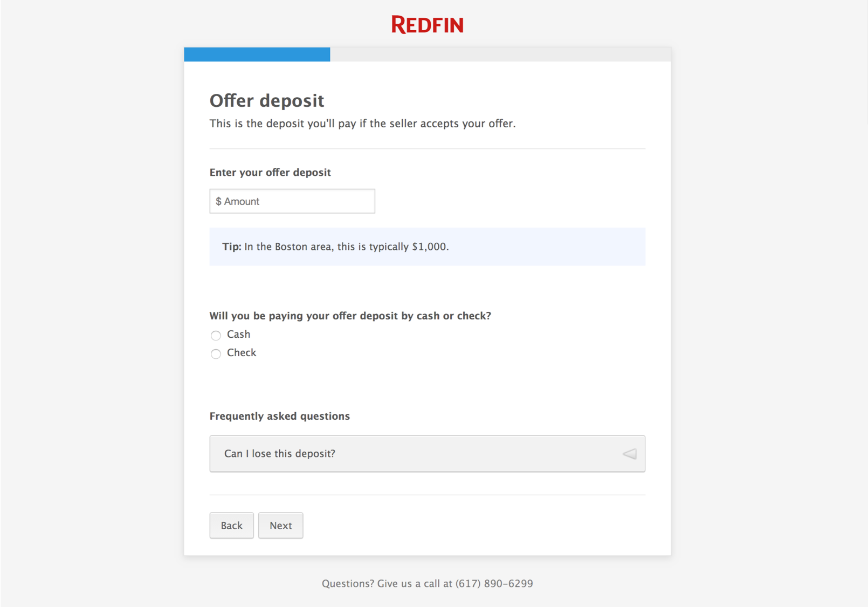Viewport: 868px width, 607px height.
Task: Click the 'Enter your offer deposit' label
Action: (270, 172)
